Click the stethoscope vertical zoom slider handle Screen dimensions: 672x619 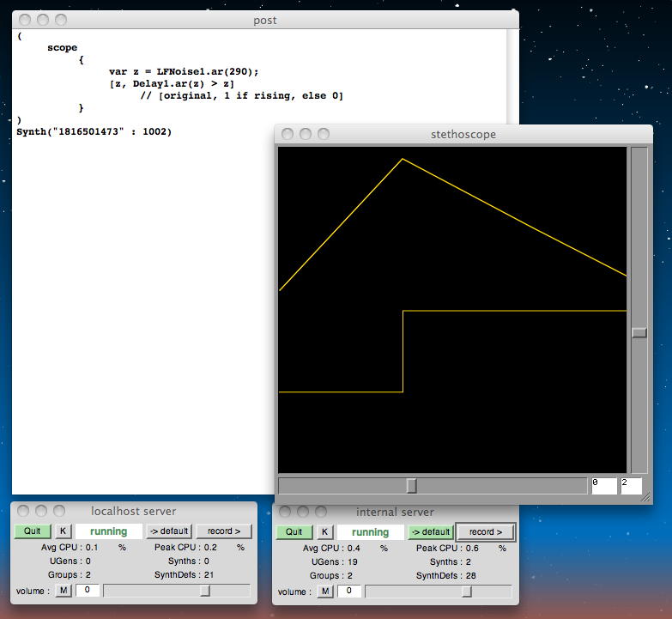tap(639, 332)
